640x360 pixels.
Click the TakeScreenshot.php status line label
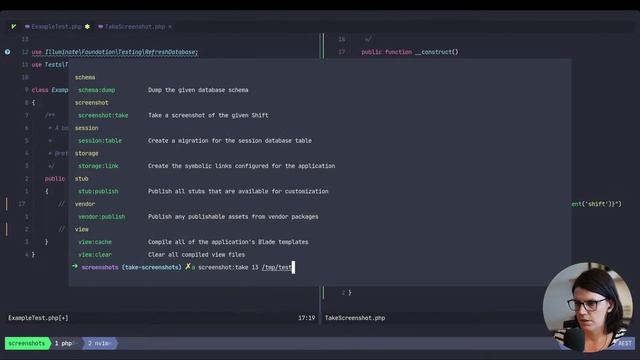pos(355,318)
